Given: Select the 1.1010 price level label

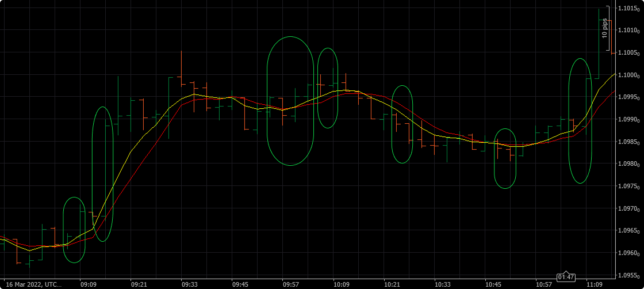Looking at the screenshot, I should pyautogui.click(x=630, y=31).
